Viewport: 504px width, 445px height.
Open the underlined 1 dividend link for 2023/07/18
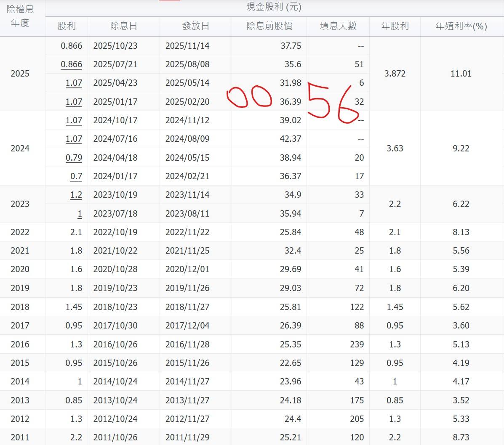[80, 214]
